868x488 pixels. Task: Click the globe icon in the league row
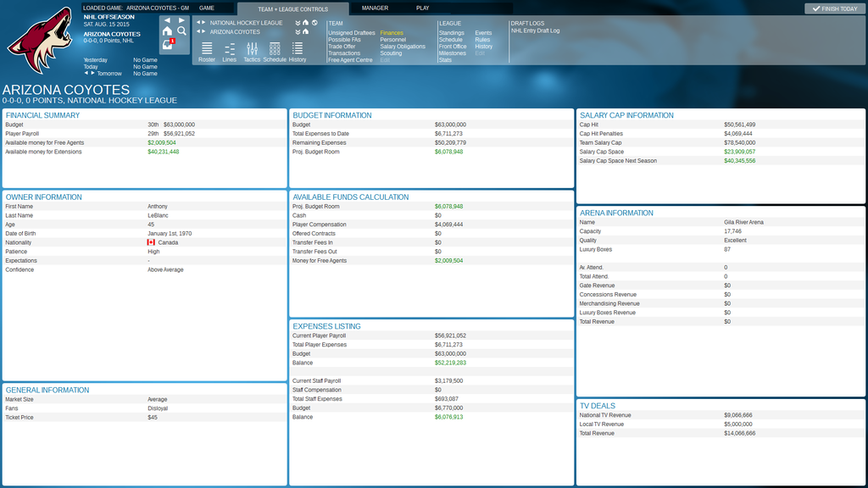[314, 23]
